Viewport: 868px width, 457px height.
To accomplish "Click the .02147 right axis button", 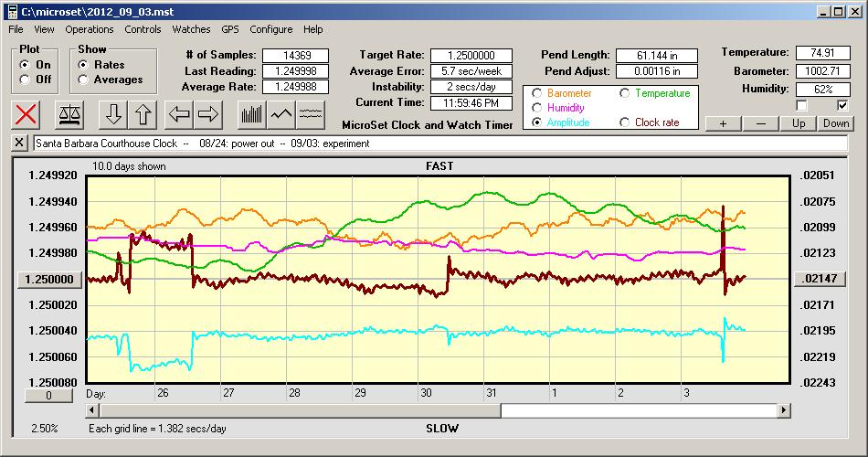I will pyautogui.click(x=820, y=279).
